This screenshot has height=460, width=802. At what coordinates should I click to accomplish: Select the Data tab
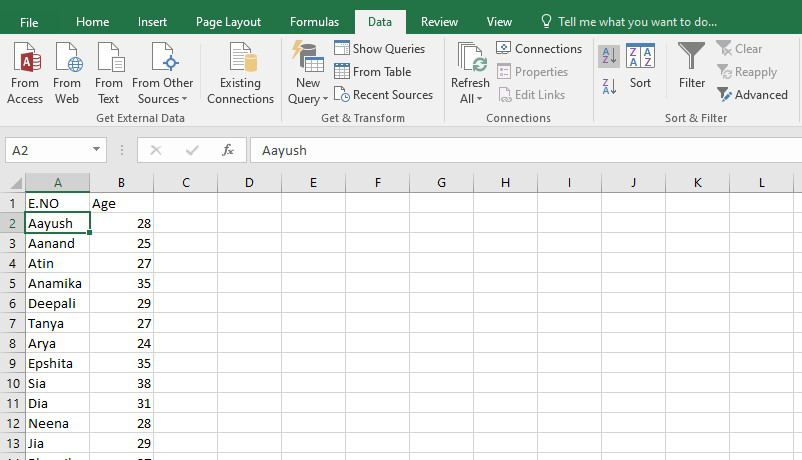click(380, 22)
